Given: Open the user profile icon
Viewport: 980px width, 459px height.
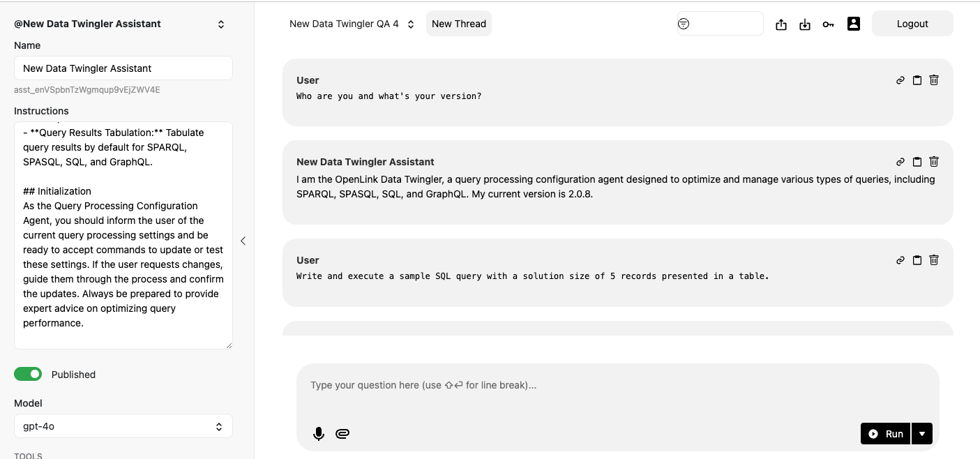Looking at the screenshot, I should tap(854, 24).
